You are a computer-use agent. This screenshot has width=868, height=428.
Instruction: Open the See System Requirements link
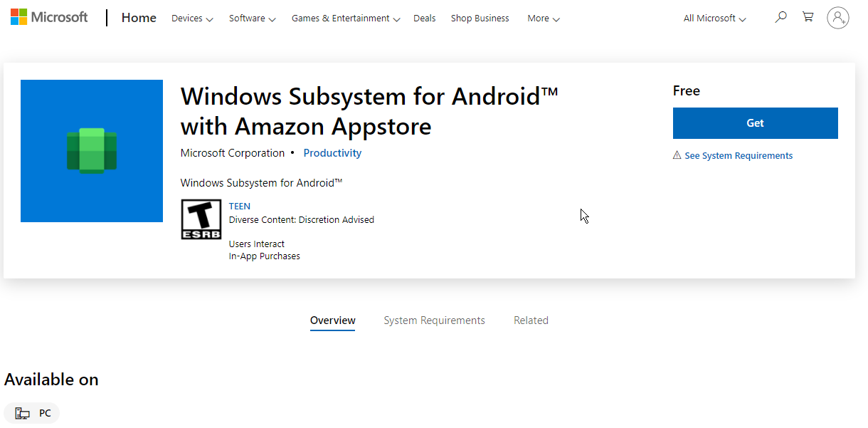(x=739, y=155)
